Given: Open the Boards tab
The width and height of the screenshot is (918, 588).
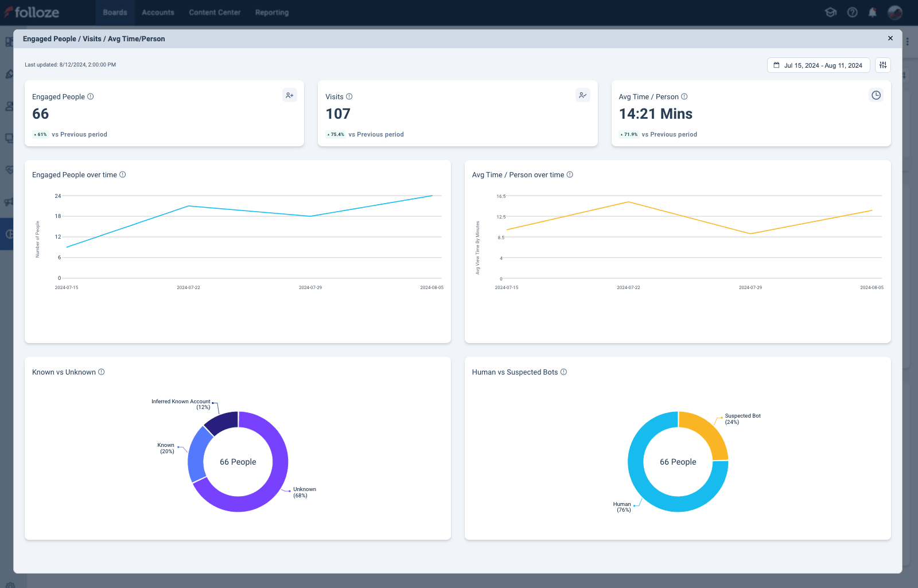Looking at the screenshot, I should tap(115, 13).
